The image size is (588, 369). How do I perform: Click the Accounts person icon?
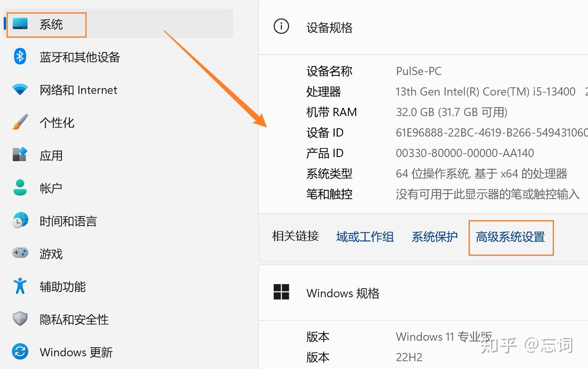point(20,187)
